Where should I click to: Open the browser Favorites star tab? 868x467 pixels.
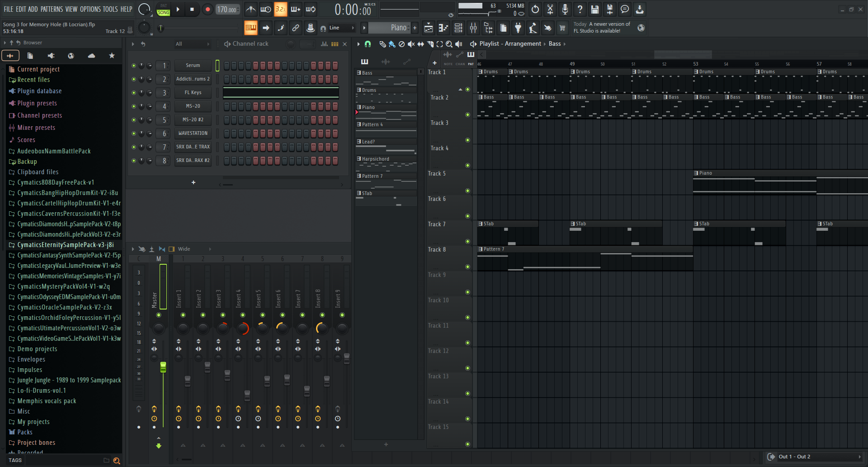(x=112, y=56)
